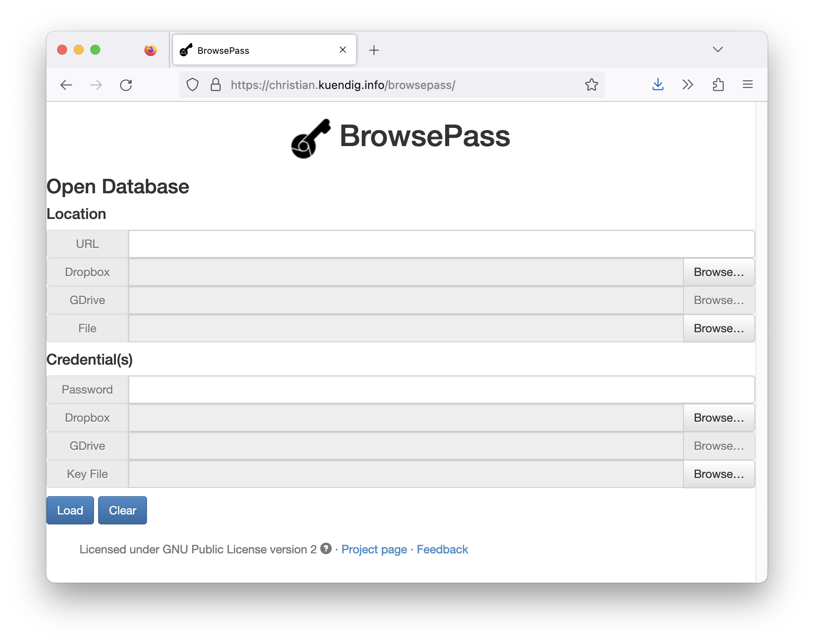This screenshot has height=644, width=814.
Task: Reload the BrowsePass page
Action: coord(126,85)
